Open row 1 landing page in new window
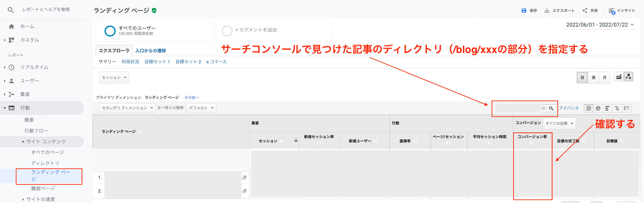The width and height of the screenshot is (644, 203). [244, 178]
